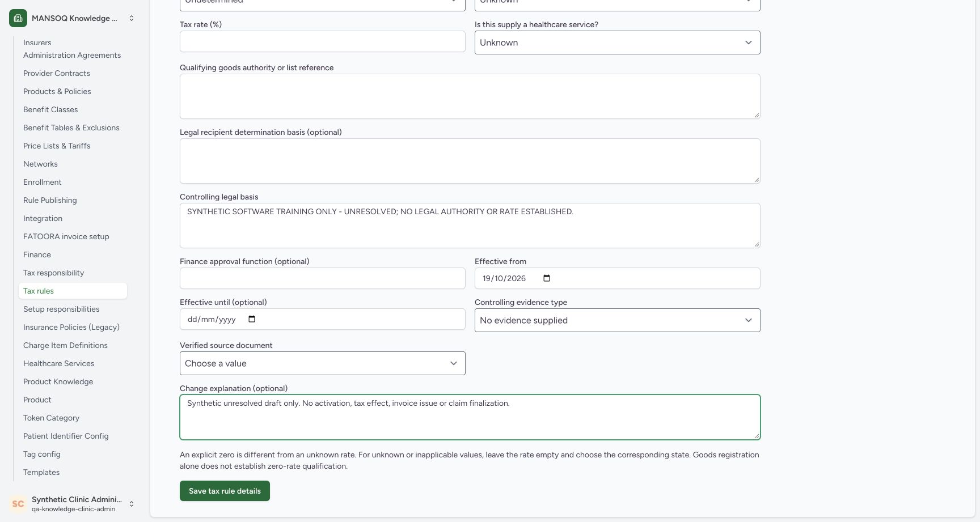This screenshot has height=522, width=980.
Task: Open the Controlling evidence type dropdown
Action: pyautogui.click(x=617, y=320)
